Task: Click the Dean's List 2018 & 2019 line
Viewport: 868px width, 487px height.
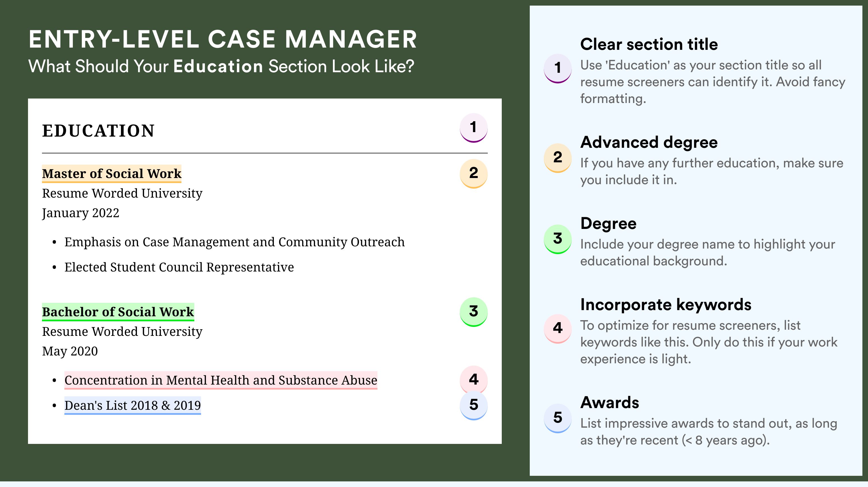Action: pyautogui.click(x=132, y=406)
